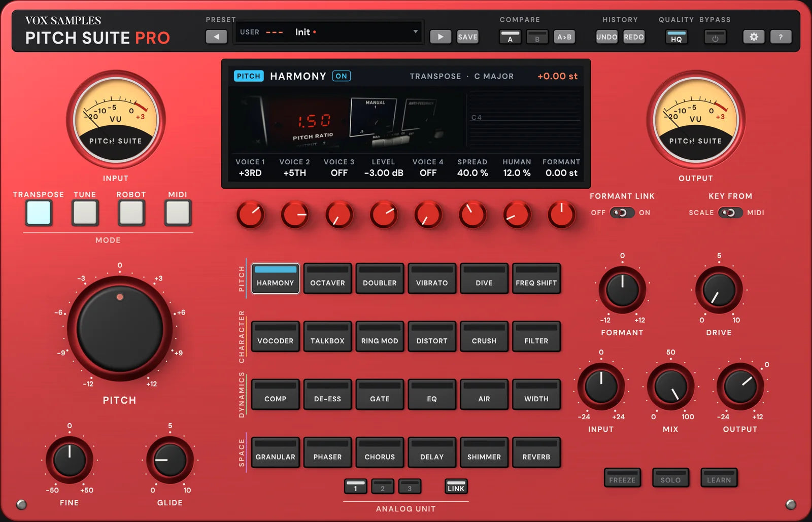Toggle the analog unit Link button

pos(456,486)
